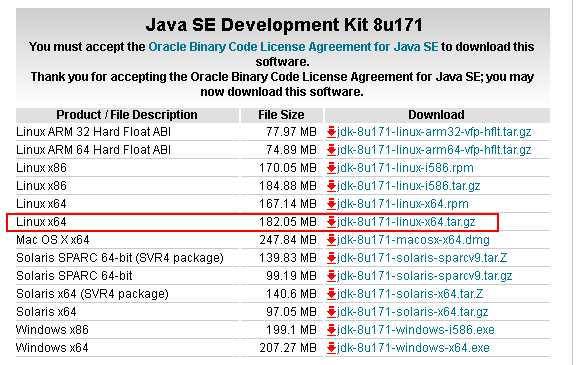Click the Product / File Description header
The height and width of the screenshot is (365, 581).
tap(127, 115)
